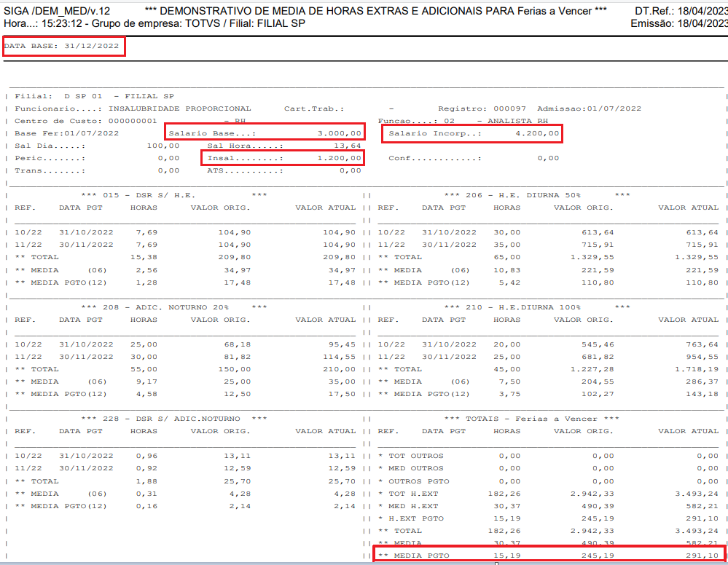Select the TOTAIS - Ferias a Vencer header
The image size is (728, 565).
click(x=532, y=419)
